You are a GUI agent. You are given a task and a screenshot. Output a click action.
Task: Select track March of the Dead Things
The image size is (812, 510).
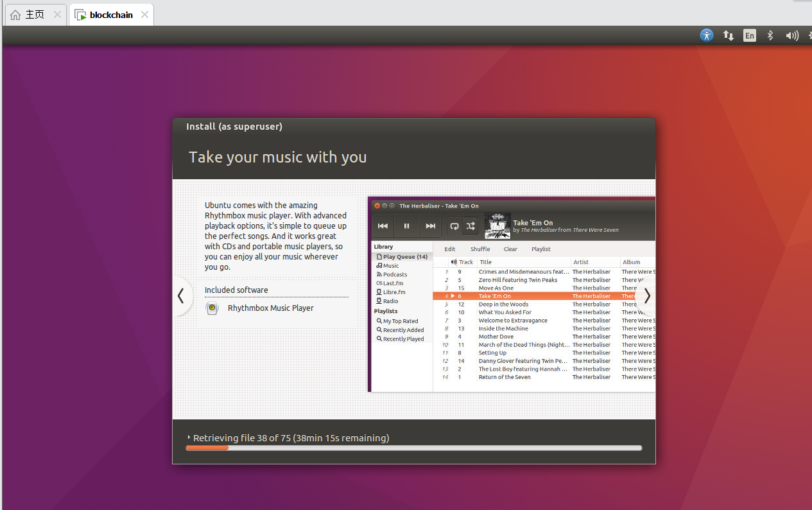click(544, 345)
